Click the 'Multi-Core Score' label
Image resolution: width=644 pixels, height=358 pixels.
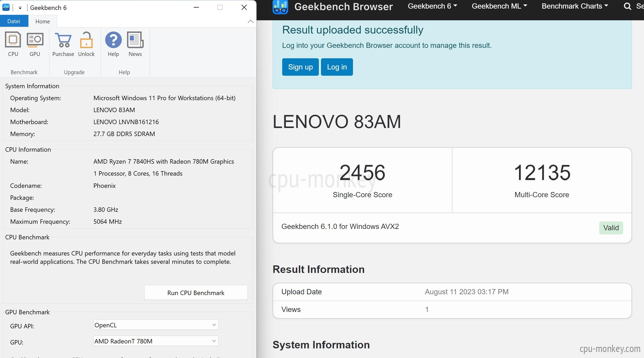(x=542, y=195)
